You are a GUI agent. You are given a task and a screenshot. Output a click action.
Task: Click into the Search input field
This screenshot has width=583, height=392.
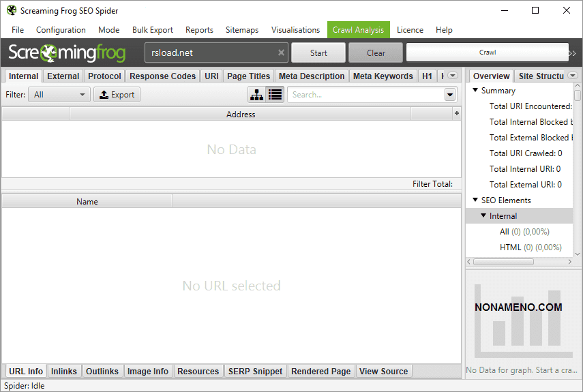click(x=365, y=95)
